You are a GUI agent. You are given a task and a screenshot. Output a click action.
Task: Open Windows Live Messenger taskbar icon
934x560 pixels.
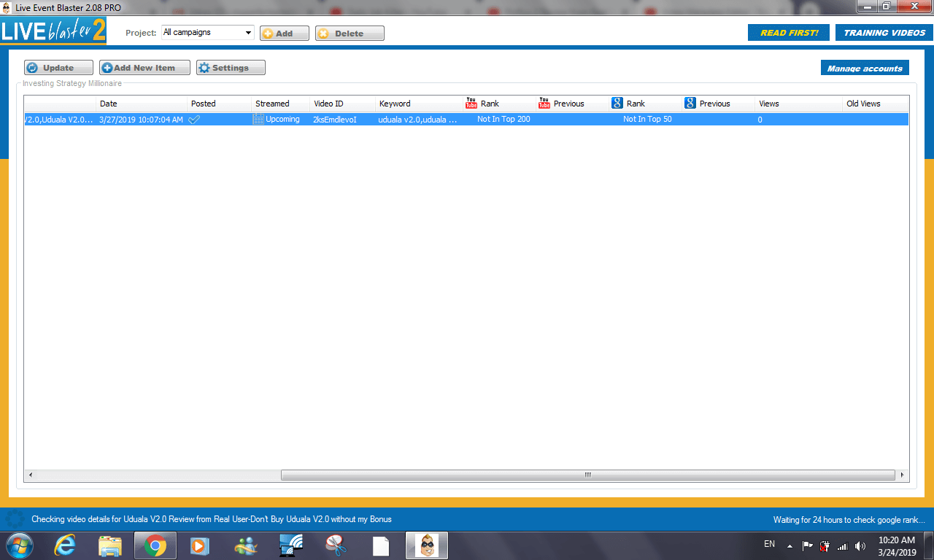click(x=245, y=545)
